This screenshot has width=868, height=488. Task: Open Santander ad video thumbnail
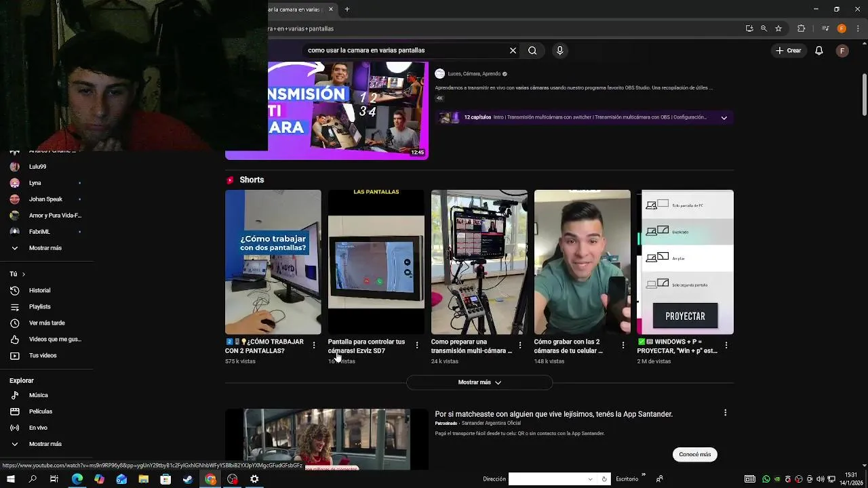(327, 439)
